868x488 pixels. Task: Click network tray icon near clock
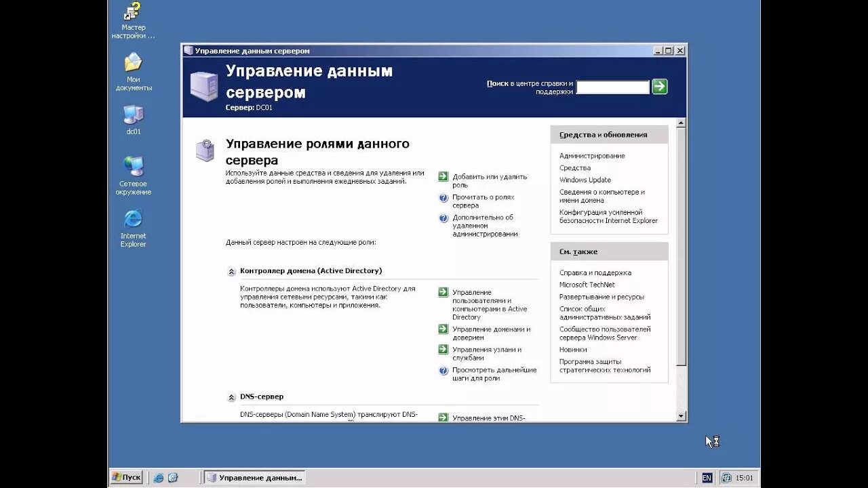726,478
